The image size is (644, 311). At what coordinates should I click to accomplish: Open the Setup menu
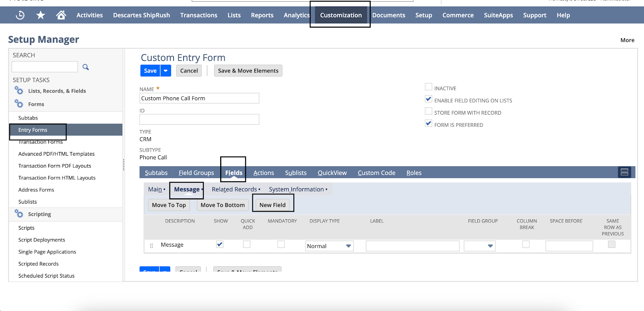(424, 15)
